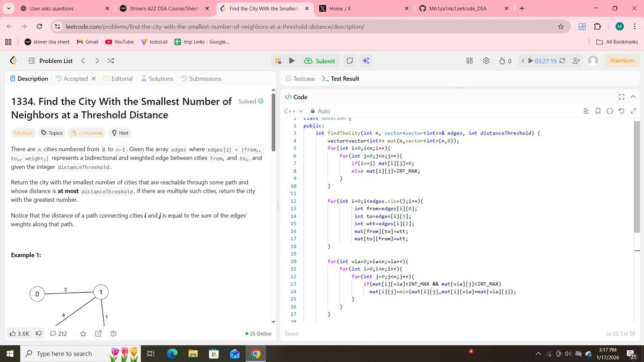Switch to the Submissions tab

201,78
